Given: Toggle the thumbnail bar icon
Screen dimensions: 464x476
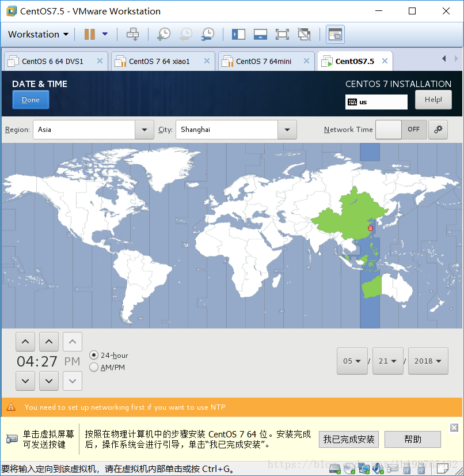Looking at the screenshot, I should (x=261, y=35).
